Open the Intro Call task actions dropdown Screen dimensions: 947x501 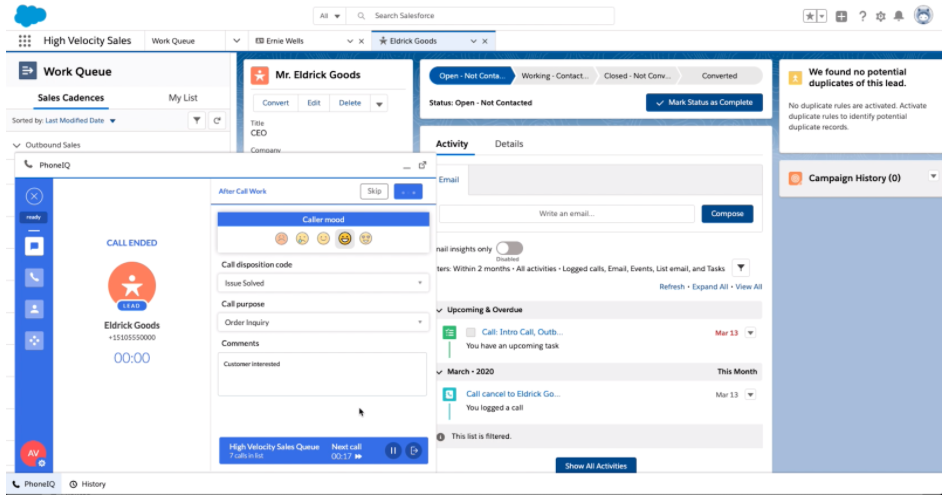(x=750, y=333)
